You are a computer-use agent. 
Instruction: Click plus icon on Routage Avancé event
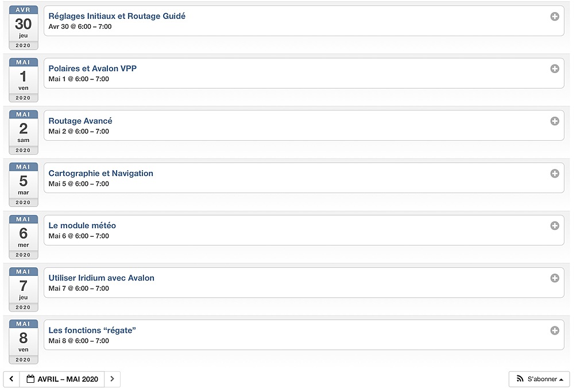click(x=555, y=121)
